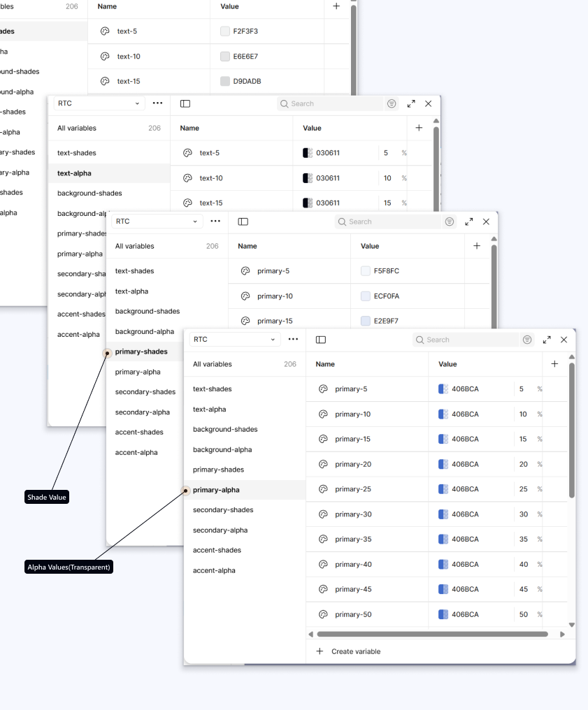Click the plus icon beside Value in frontmost panel
Image resolution: width=588 pixels, height=710 pixels.
554,364
